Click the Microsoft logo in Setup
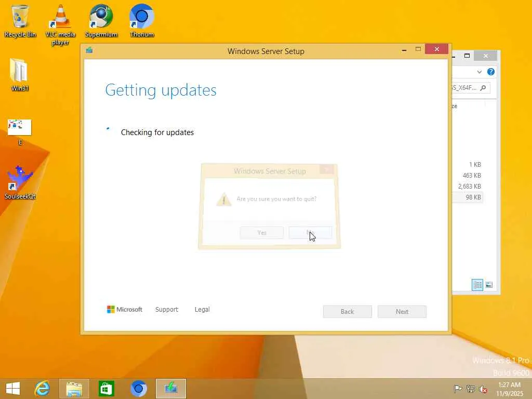This screenshot has height=399, width=532. tap(125, 310)
